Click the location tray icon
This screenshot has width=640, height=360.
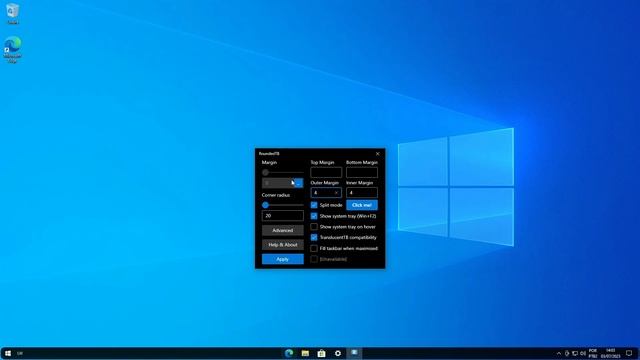pyautogui.click(x=567, y=353)
